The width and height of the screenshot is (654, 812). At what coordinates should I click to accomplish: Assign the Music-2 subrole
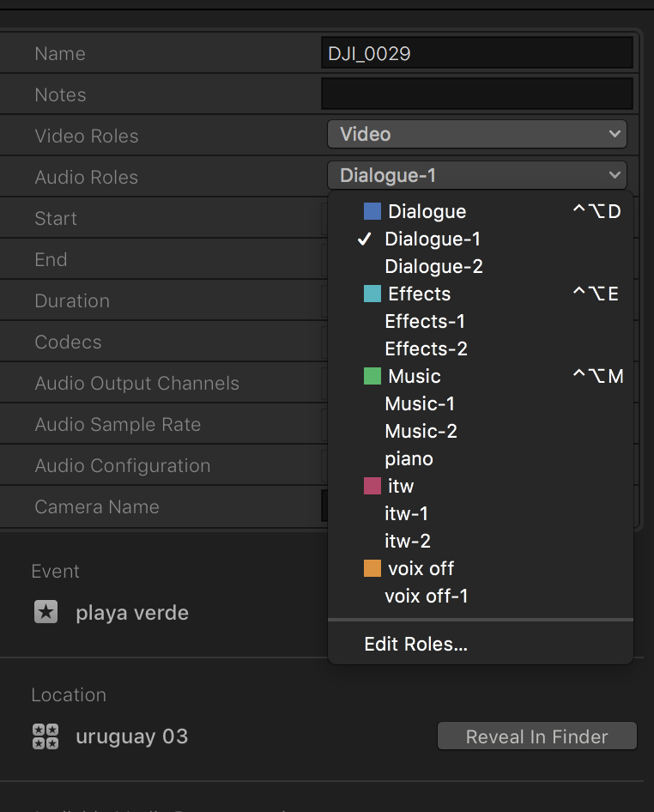(421, 431)
